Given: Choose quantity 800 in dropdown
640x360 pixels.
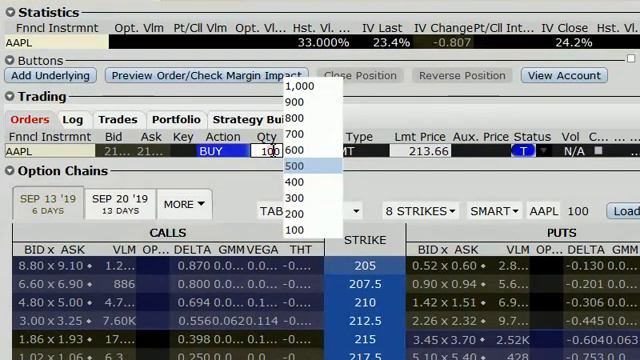Looking at the screenshot, I should 313,118.
